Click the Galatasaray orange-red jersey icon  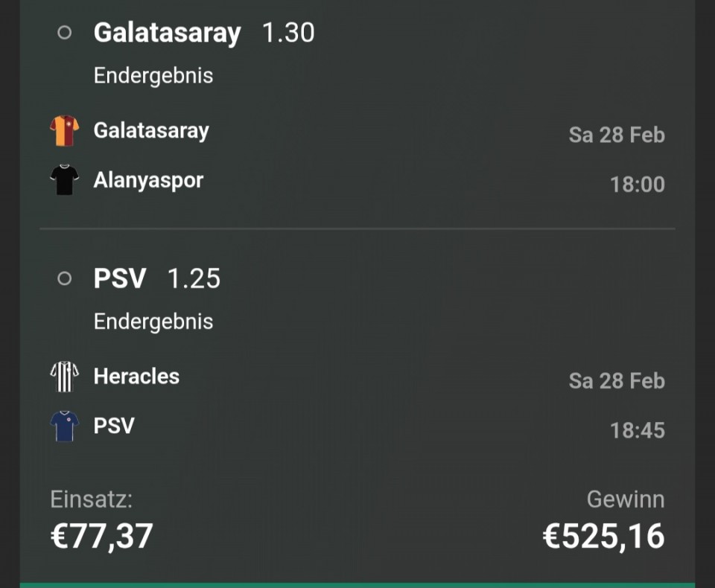coord(64,131)
